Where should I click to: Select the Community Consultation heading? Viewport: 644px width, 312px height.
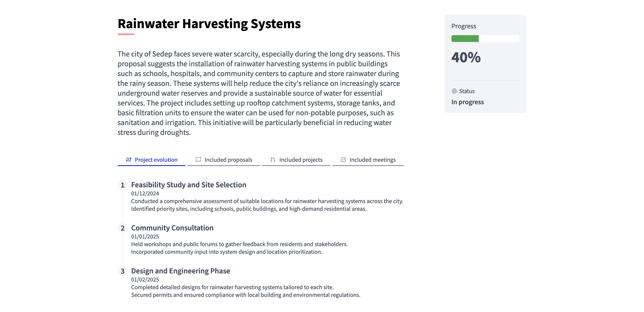[x=172, y=228]
